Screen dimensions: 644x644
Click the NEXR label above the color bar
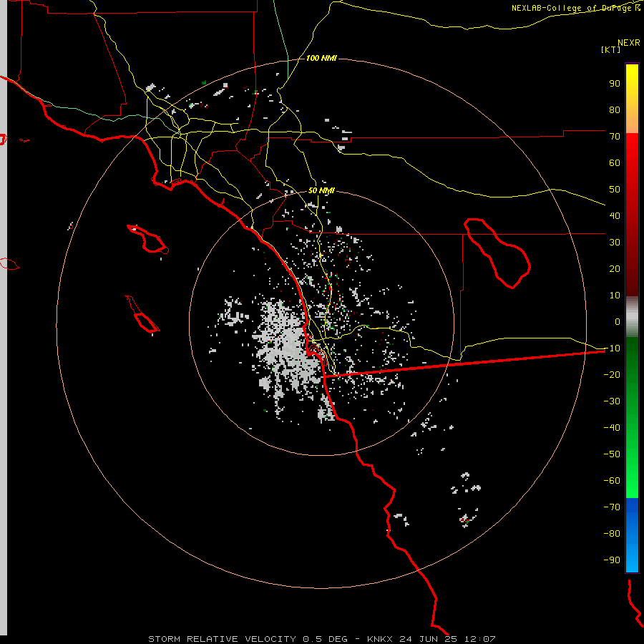[x=629, y=43]
